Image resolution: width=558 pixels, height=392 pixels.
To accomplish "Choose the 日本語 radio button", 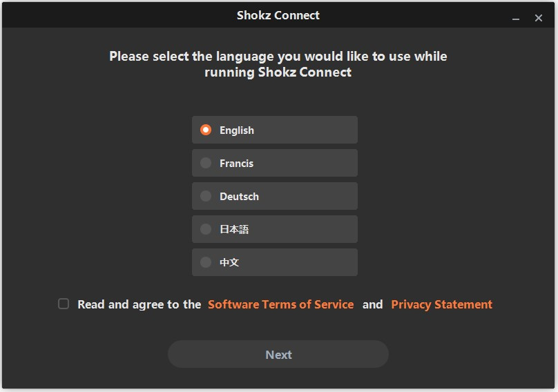I will 205,229.
